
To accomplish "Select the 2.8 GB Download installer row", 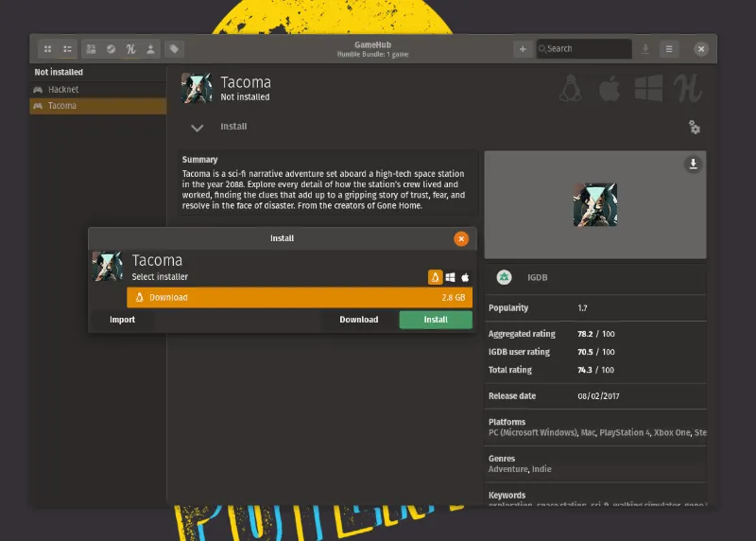I will pyautogui.click(x=300, y=297).
